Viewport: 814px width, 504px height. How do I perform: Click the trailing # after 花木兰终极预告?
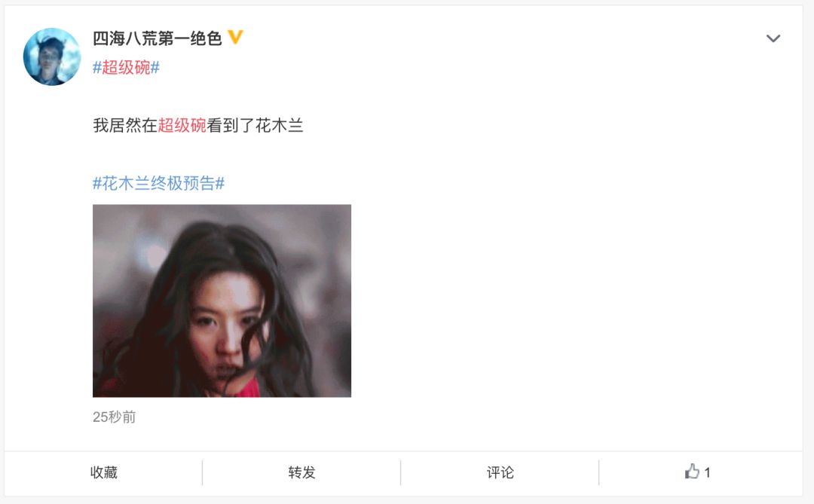pyautogui.click(x=220, y=183)
